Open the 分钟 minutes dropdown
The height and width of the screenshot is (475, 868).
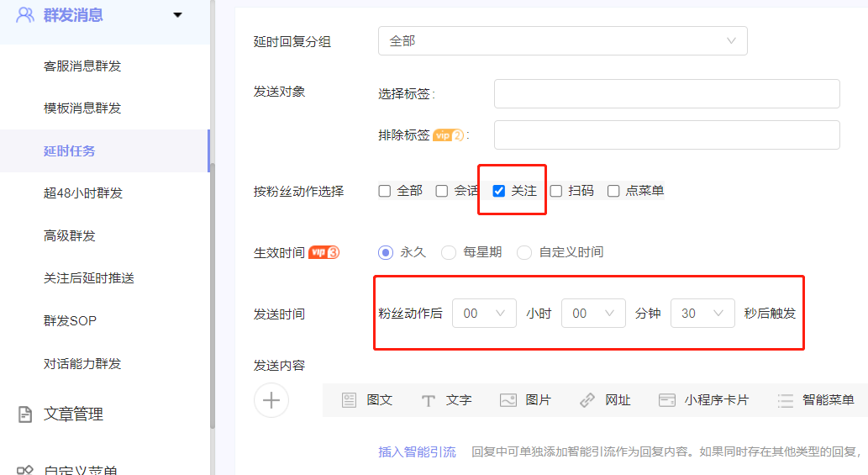(593, 314)
